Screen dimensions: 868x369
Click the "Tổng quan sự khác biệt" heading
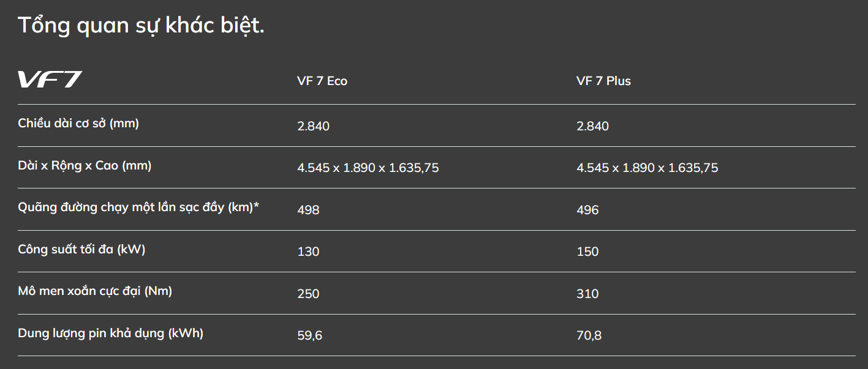click(x=141, y=26)
